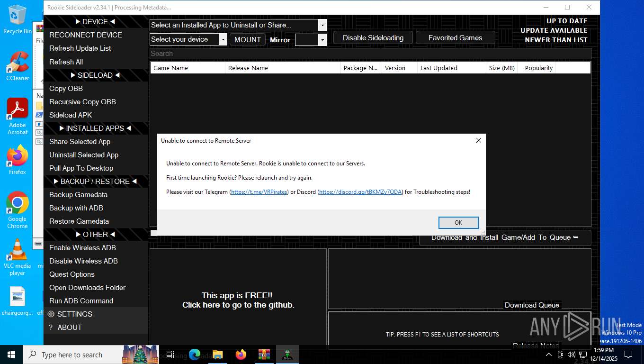Collapse the BACKUP / RESTORE section header
Viewport: 644px width, 364px height.
[x=95, y=182]
